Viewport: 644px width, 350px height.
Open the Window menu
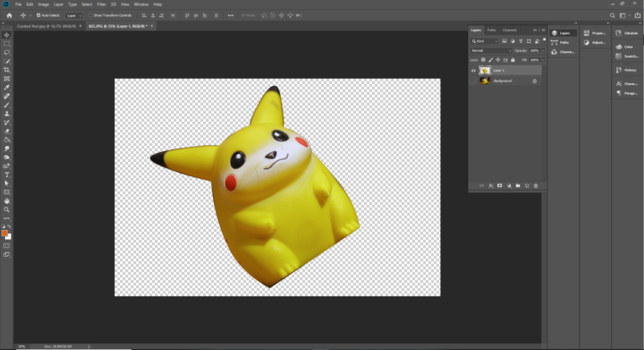[141, 4]
